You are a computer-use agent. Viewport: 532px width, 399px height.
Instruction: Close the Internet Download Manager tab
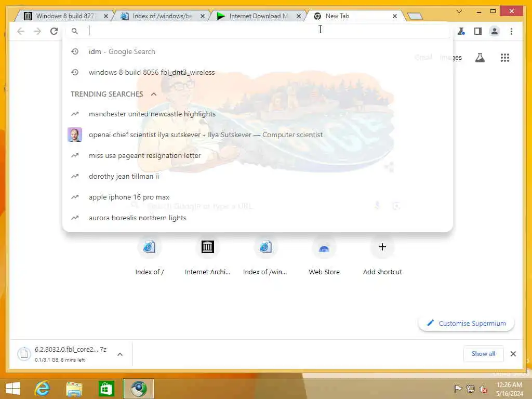(x=299, y=16)
